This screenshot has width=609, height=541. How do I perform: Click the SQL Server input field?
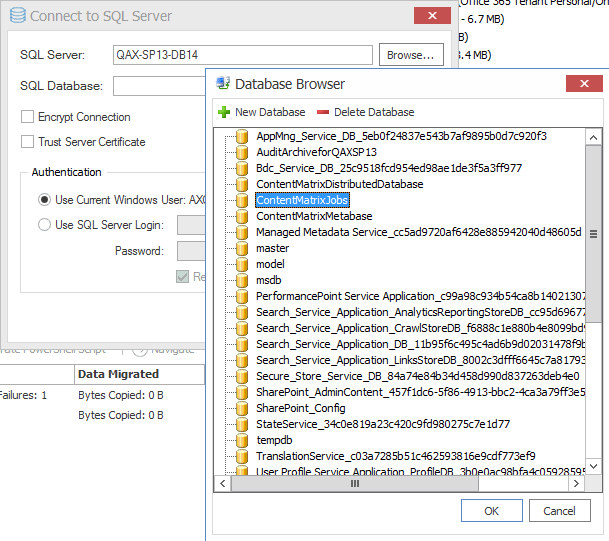point(243,55)
